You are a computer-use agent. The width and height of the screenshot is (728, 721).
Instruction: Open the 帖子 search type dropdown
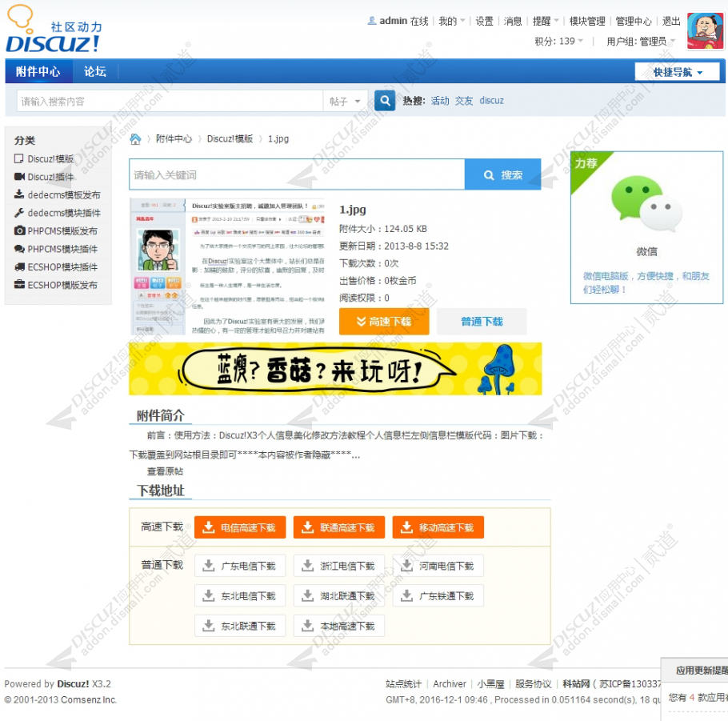click(345, 101)
